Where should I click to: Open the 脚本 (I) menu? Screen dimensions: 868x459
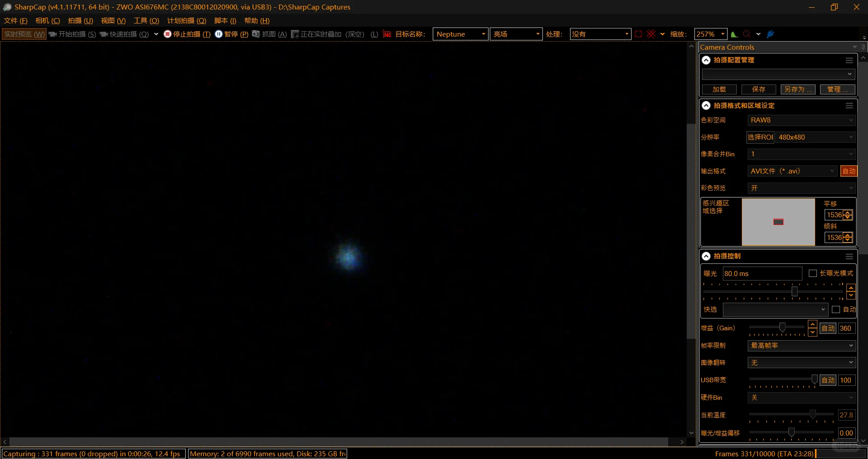pos(225,21)
